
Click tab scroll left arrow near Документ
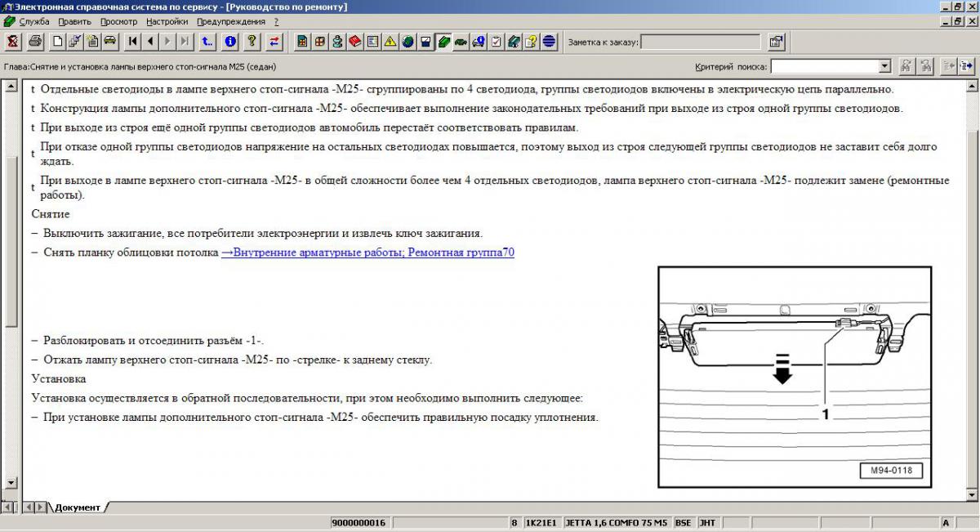tap(29, 507)
